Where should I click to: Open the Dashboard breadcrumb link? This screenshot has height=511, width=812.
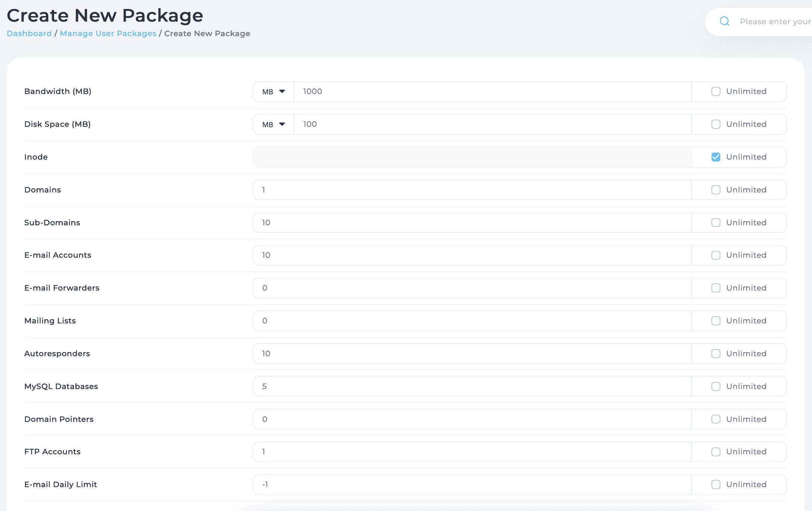coord(29,34)
